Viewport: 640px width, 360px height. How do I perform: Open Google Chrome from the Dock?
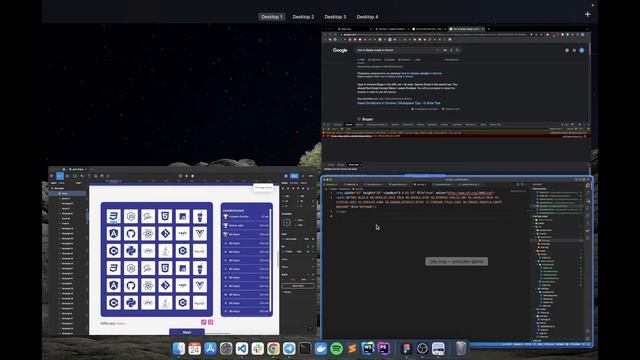[x=273, y=349]
